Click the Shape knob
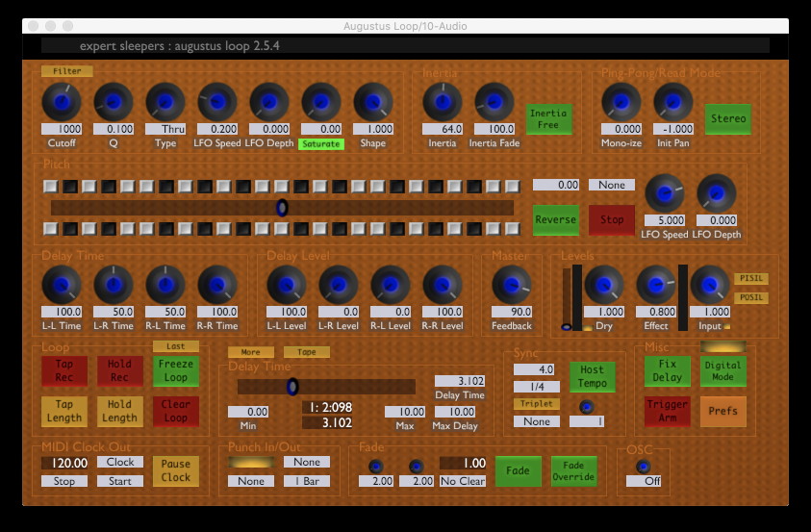The image size is (811, 532). (x=373, y=102)
